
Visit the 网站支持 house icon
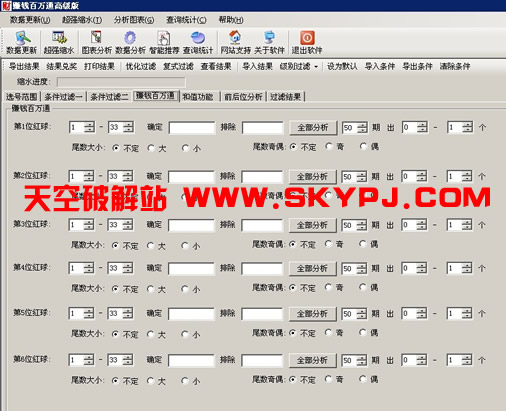pyautogui.click(x=235, y=37)
